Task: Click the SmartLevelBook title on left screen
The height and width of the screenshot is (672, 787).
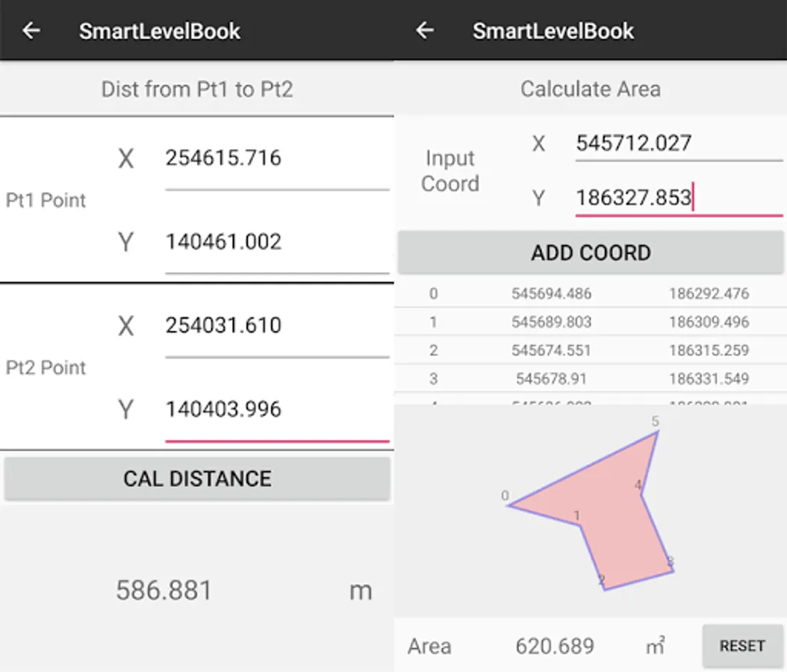Action: pos(160,31)
